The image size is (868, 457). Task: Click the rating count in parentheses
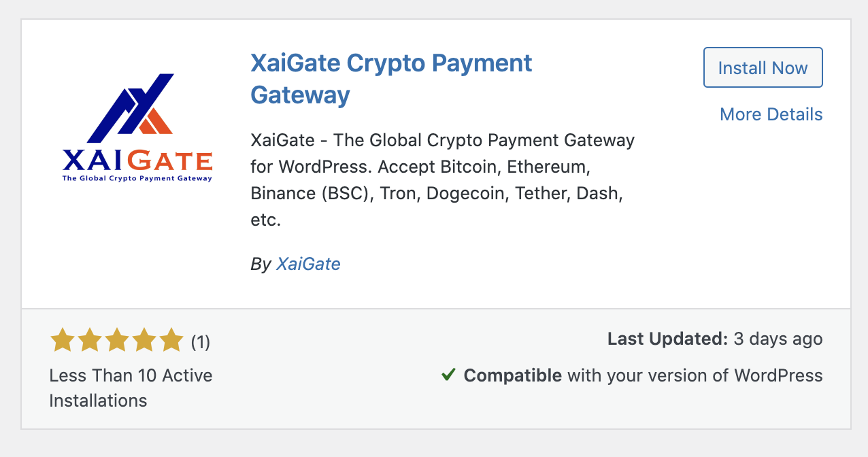tap(200, 342)
